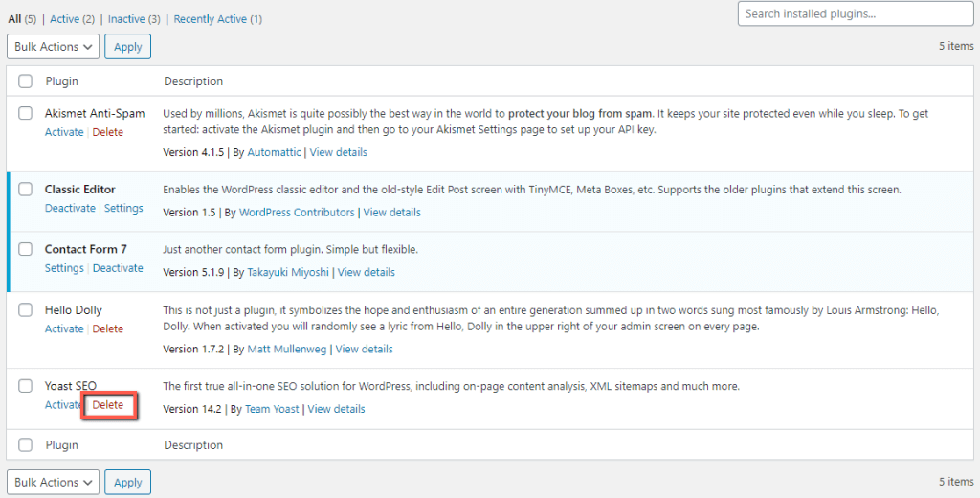Click the bottom Plugin column header
This screenshot has height=498, width=980.
tap(62, 444)
